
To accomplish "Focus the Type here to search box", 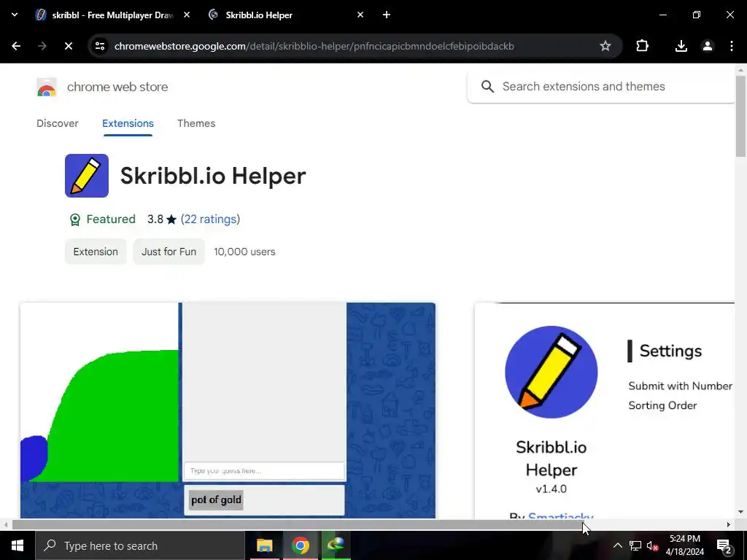I will (x=140, y=545).
